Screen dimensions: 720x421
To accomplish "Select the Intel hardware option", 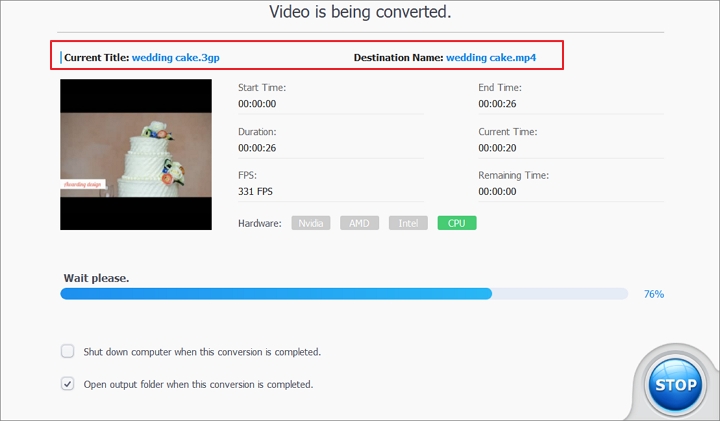I will click(408, 223).
